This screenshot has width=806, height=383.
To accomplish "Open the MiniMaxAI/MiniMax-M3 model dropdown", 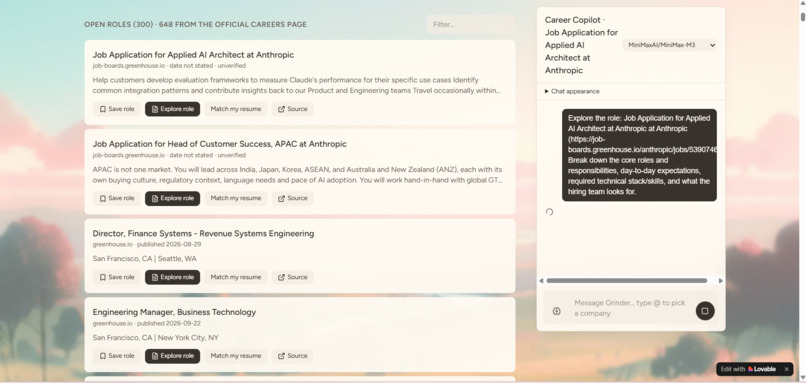I will click(x=670, y=45).
